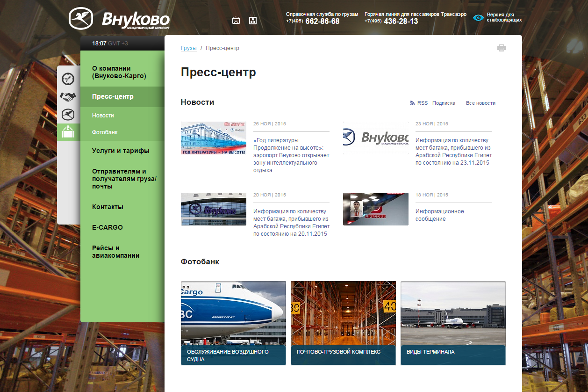Open 'Виды терминала' photo album
Screen dimensions: 588x392
(453, 323)
